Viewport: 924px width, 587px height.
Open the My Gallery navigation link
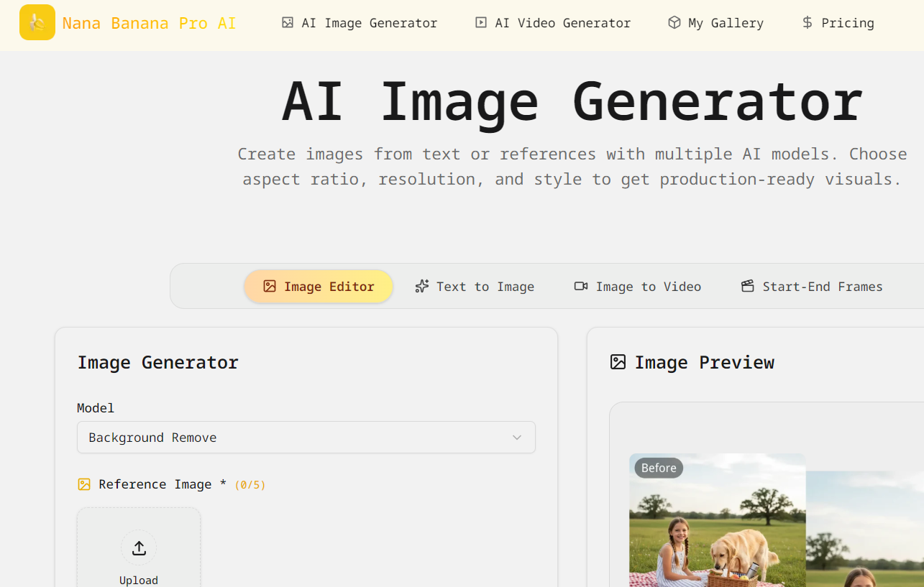click(726, 23)
